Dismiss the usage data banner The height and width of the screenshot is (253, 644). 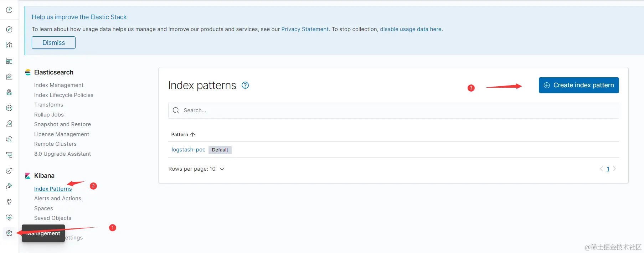click(x=53, y=43)
